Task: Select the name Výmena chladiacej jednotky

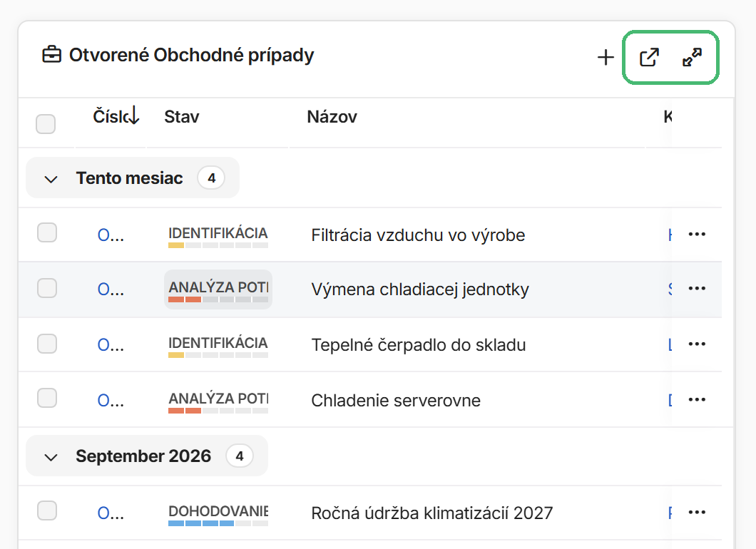Action: (420, 289)
